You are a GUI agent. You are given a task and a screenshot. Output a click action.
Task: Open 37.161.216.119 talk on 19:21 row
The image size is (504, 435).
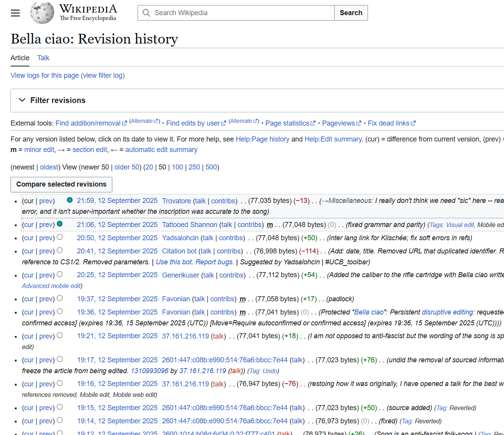pyautogui.click(x=218, y=336)
